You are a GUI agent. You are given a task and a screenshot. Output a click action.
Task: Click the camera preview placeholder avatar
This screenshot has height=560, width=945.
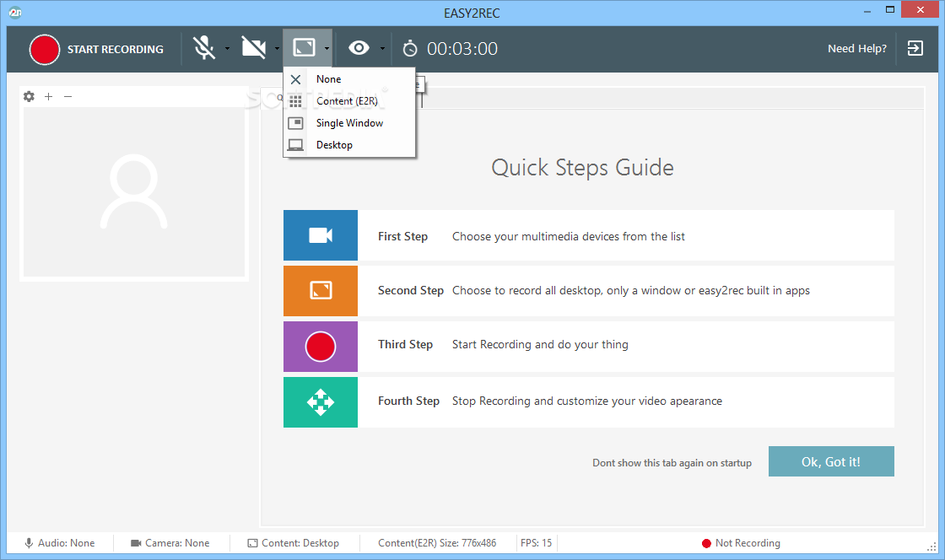[134, 191]
